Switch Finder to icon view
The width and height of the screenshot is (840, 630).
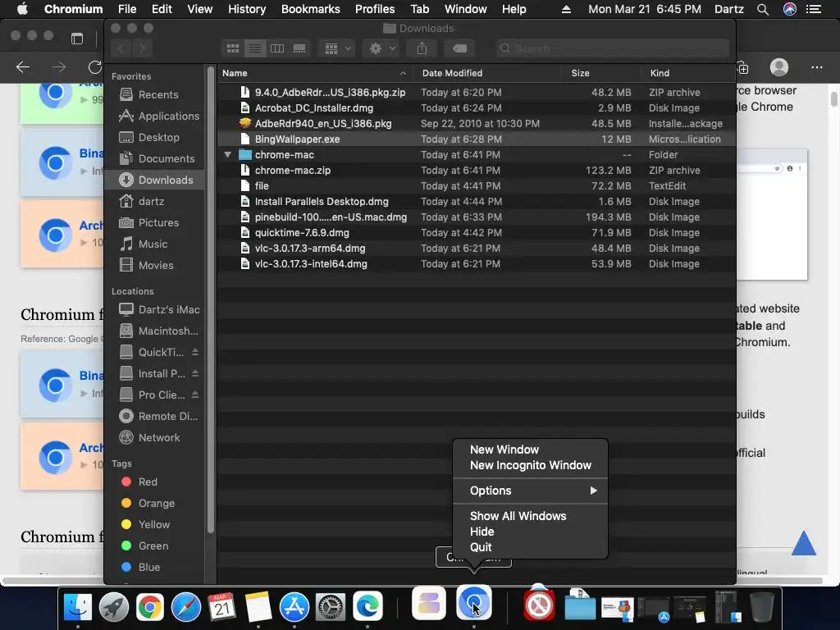point(232,48)
